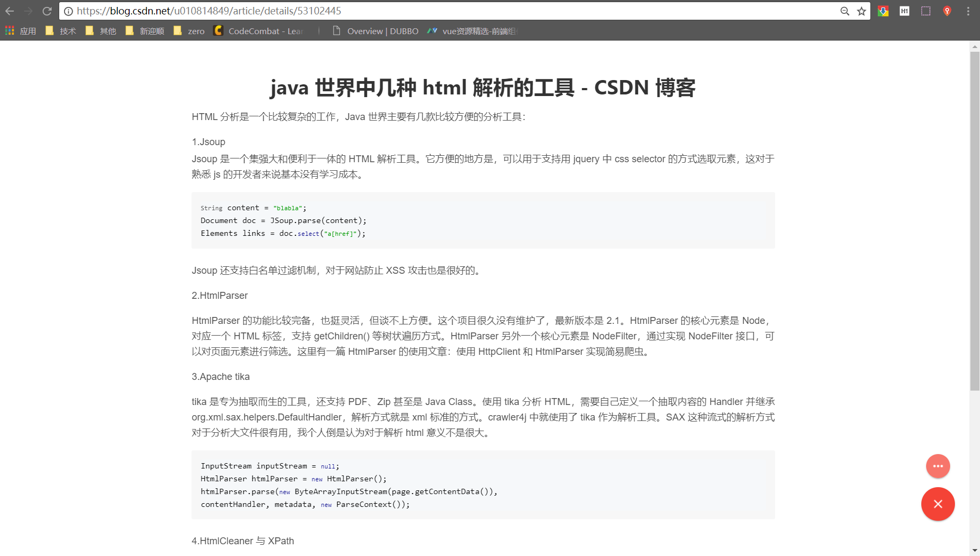Viewport: 980px width, 556px height.
Task: Click the article title heading
Action: click(x=483, y=88)
